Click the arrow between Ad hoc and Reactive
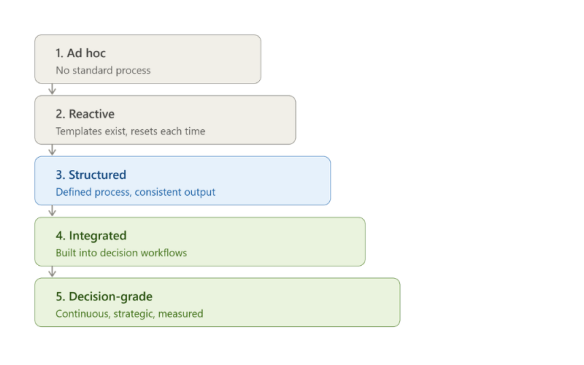Viewport: 584px width, 365px height. tap(52, 89)
